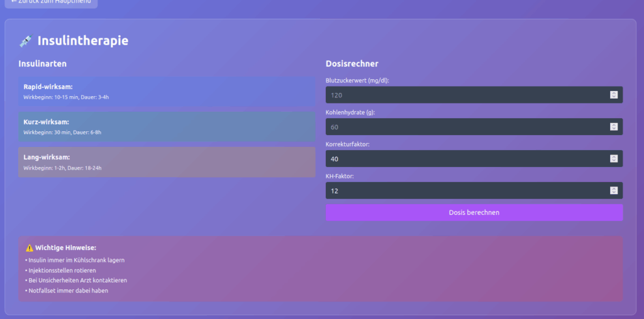Click into the Korrekturfaktor field

coord(465,159)
